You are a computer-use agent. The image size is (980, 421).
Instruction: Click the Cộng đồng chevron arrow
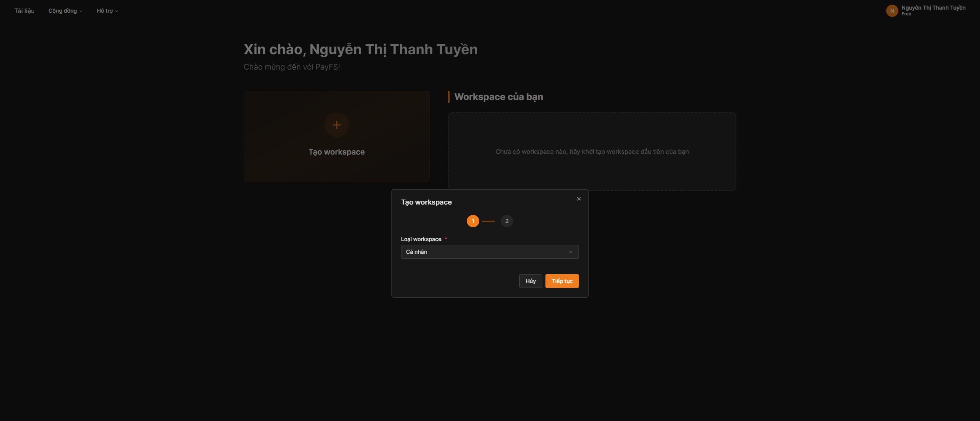81,11
